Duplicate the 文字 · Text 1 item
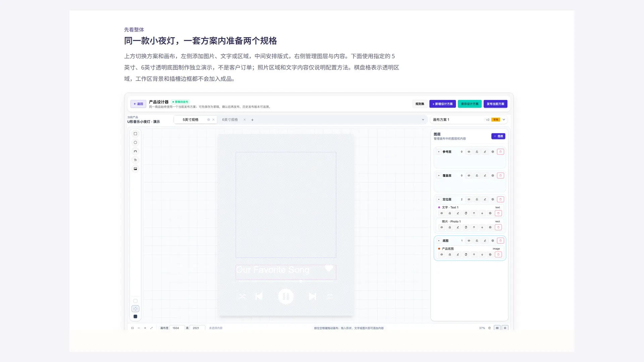 pyautogui.click(x=466, y=213)
